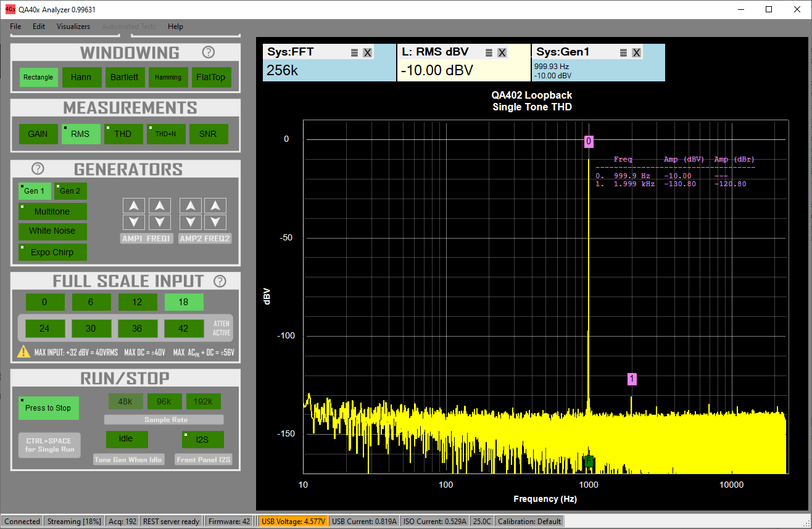Close the L: RMS dBV tile
This screenshot has height=529, width=812.
pyautogui.click(x=502, y=53)
